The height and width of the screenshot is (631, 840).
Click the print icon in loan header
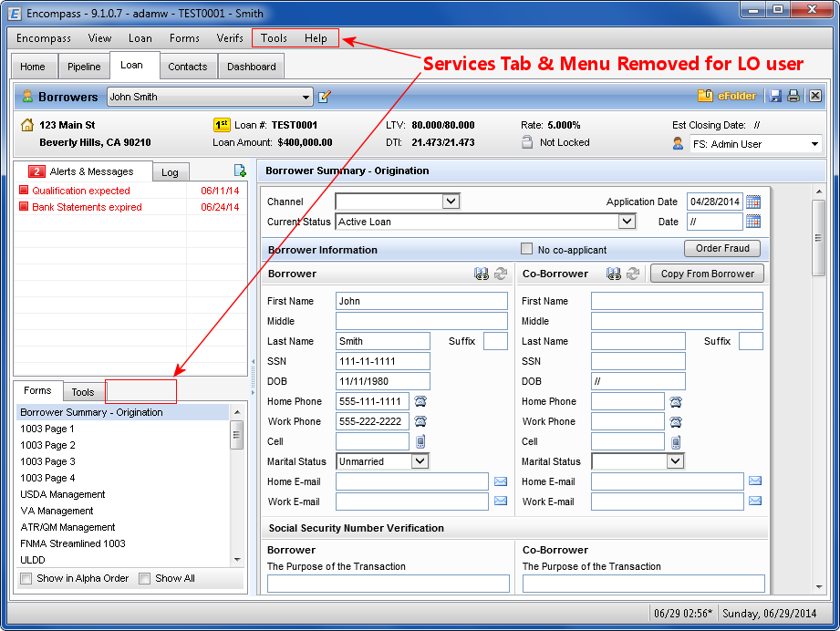pos(793,96)
